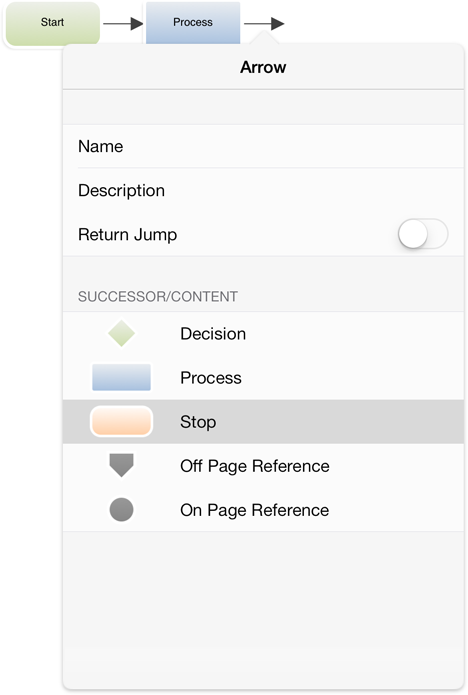Select the On Page Reference circle icon

(121, 509)
